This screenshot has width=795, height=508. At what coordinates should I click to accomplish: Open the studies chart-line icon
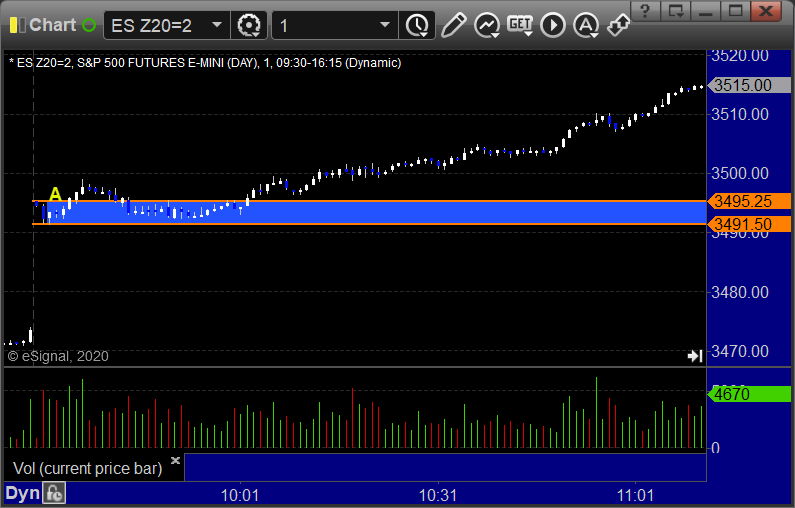487,25
